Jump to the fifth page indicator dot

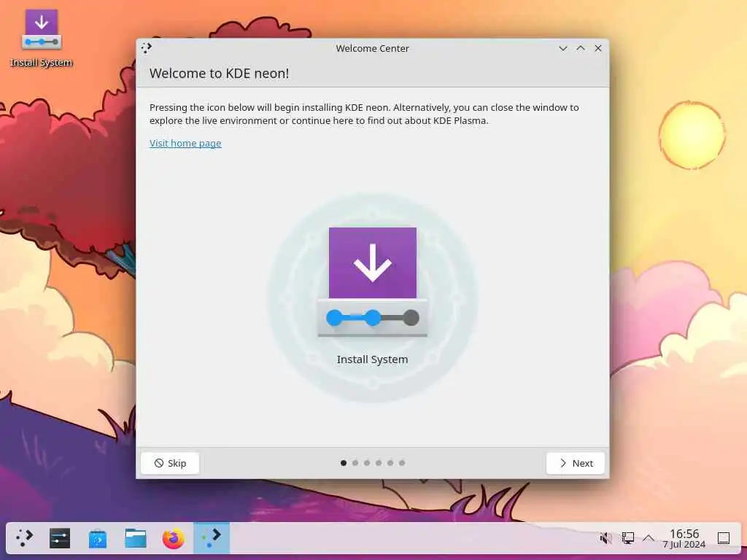click(390, 463)
